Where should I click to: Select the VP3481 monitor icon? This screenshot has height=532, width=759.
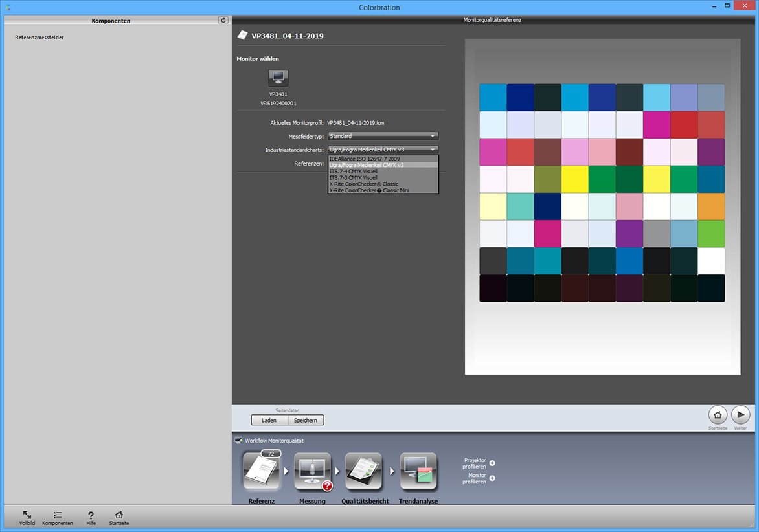(x=278, y=78)
